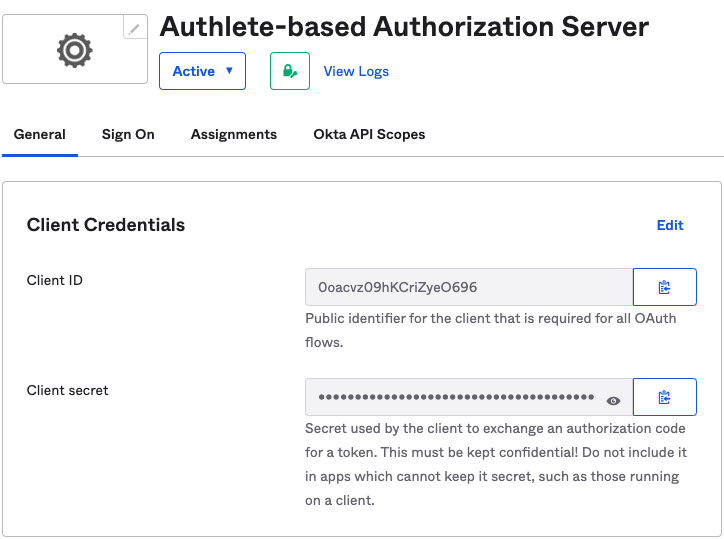Open the Sign On tab
724x539 pixels.
click(128, 134)
